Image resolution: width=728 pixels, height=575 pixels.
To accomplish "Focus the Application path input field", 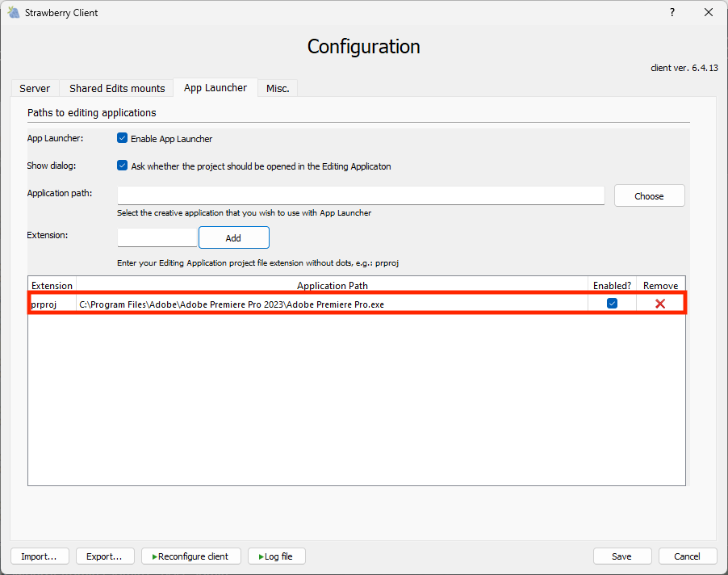I will point(361,195).
